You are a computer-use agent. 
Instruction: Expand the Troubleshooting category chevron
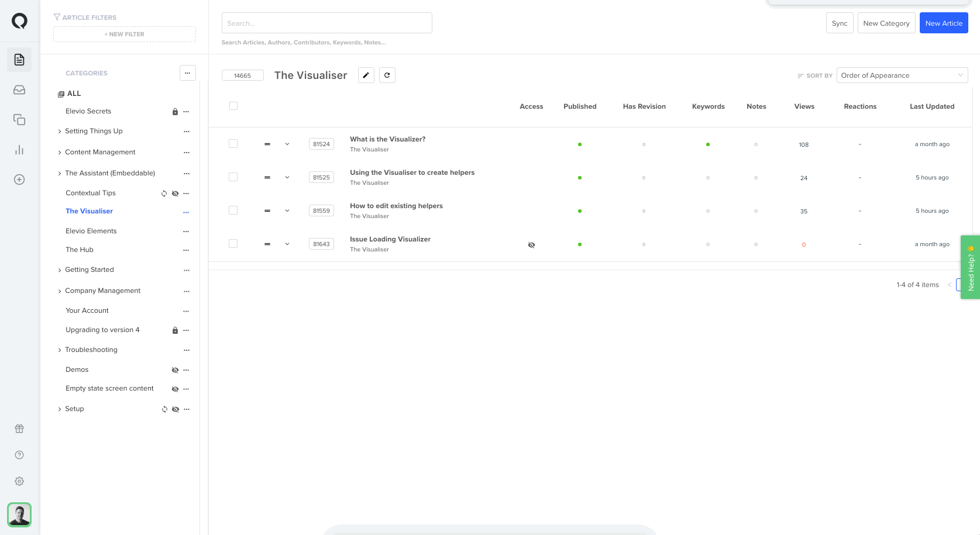(60, 350)
